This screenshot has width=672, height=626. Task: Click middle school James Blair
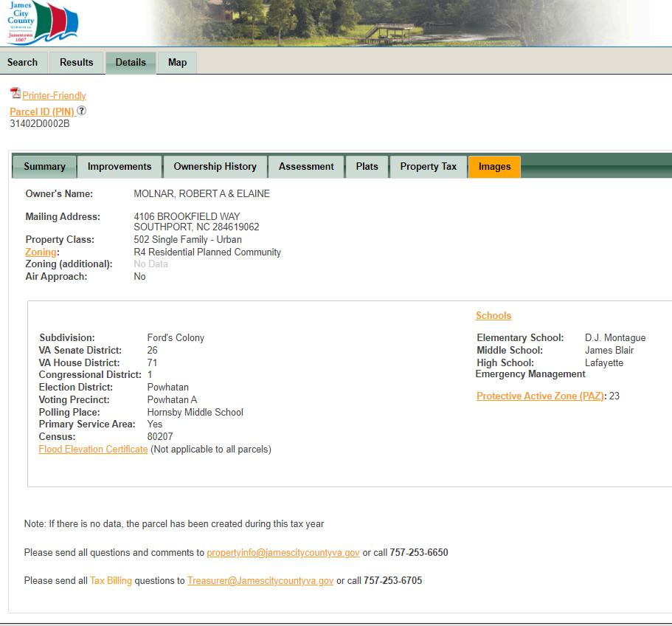[x=609, y=351]
